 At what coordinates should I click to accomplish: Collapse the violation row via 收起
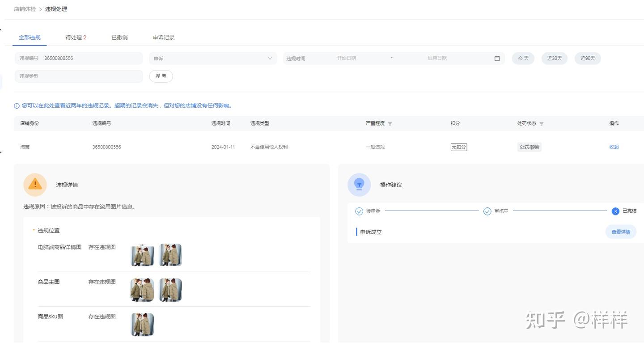click(x=614, y=147)
